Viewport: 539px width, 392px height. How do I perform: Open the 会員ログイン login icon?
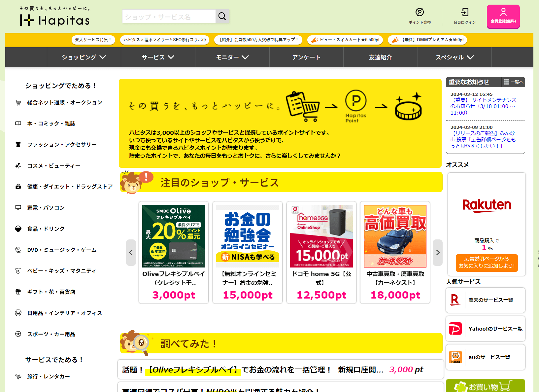coord(464,16)
